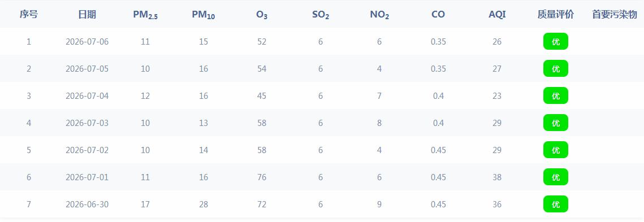Screen dimensions: 644x222
Task: Click the AQI column header
Action: [497, 15]
